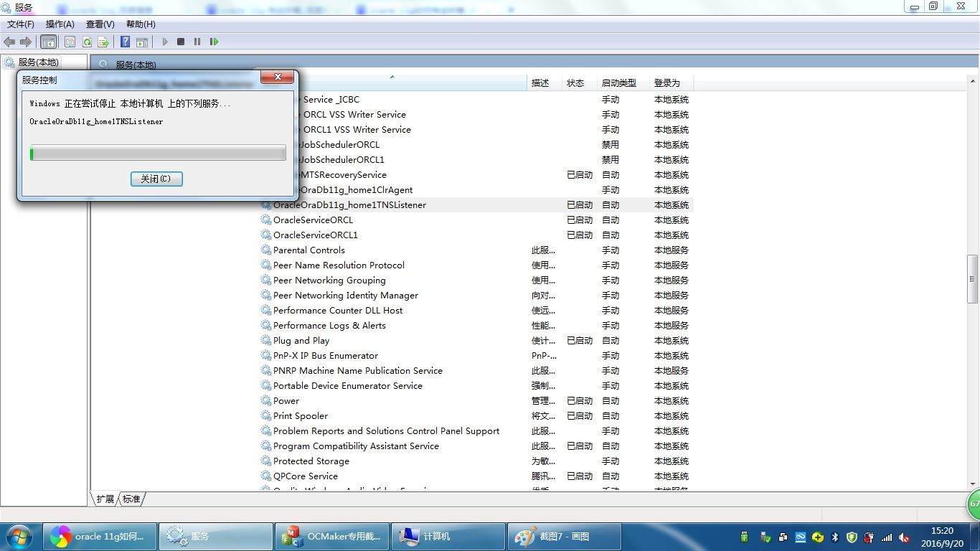Click the Restart Service icon
Viewport: 980px width, 551px height.
tap(214, 42)
